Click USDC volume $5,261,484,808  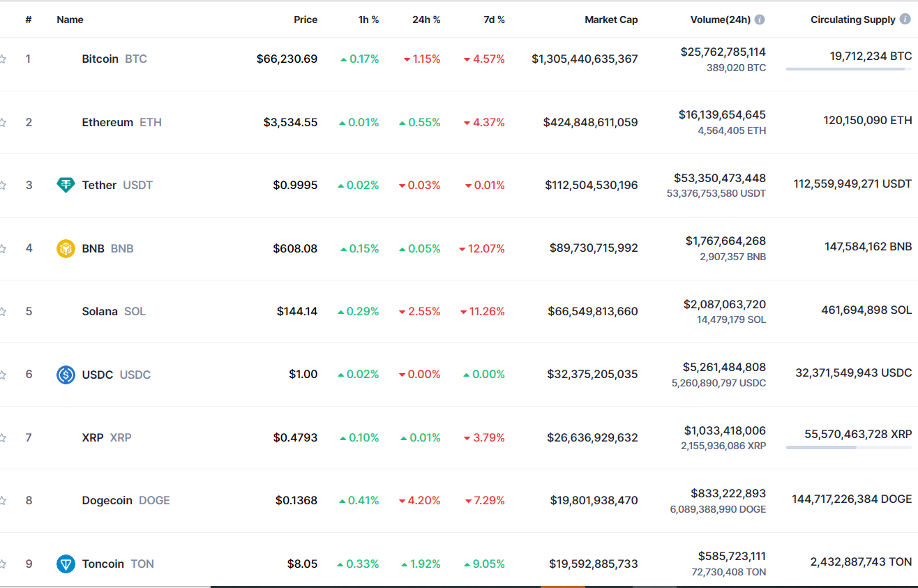pos(724,367)
